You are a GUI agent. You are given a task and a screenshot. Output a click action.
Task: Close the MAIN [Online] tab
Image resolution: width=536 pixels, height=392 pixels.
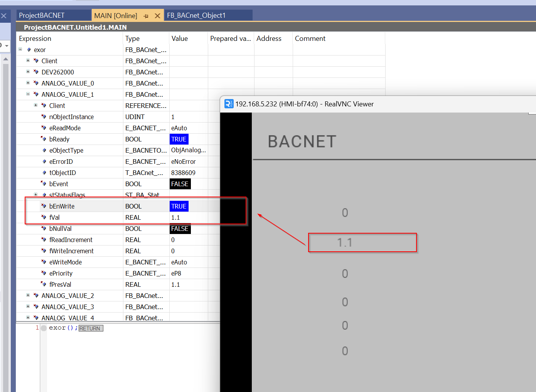[157, 16]
